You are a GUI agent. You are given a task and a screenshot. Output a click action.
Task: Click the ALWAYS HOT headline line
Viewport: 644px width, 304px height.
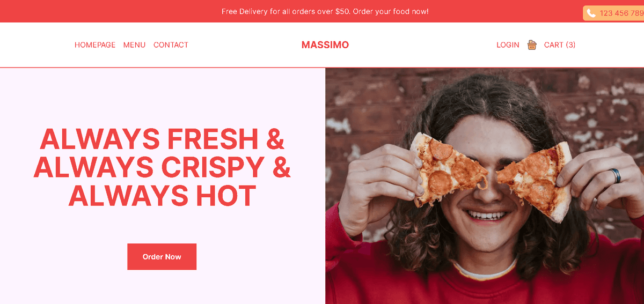(x=162, y=196)
